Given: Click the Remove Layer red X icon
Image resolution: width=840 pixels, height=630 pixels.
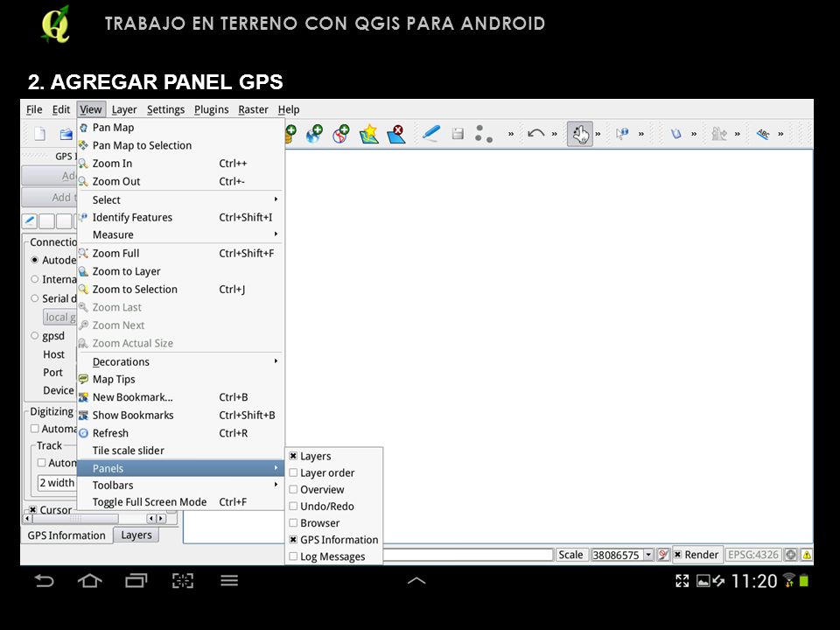Looking at the screenshot, I should (396, 133).
